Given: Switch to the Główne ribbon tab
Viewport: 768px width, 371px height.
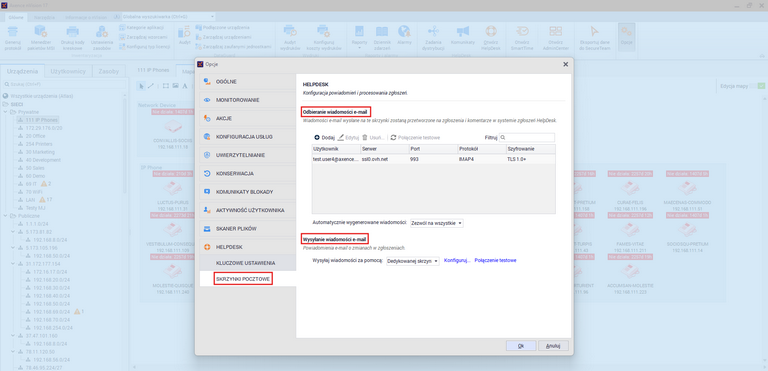Looking at the screenshot, I should coord(16,17).
